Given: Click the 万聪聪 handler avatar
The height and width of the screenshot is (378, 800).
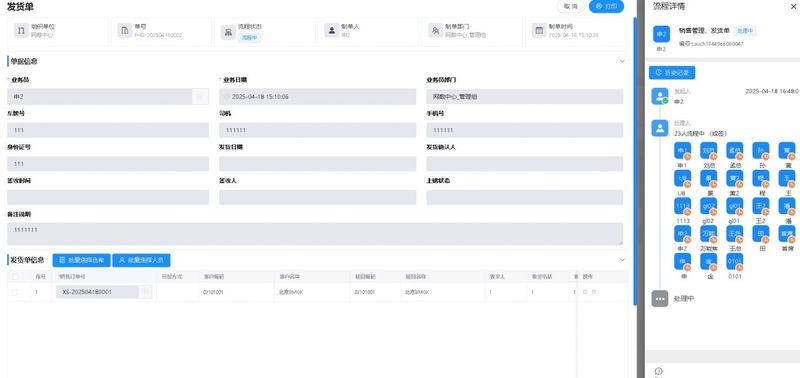Looking at the screenshot, I should [x=708, y=234].
